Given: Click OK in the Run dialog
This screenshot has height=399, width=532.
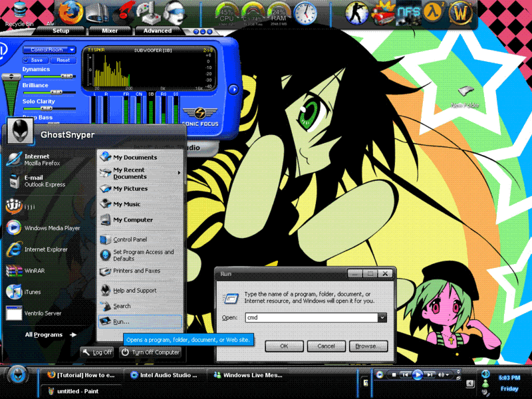Looking at the screenshot, I should (283, 346).
